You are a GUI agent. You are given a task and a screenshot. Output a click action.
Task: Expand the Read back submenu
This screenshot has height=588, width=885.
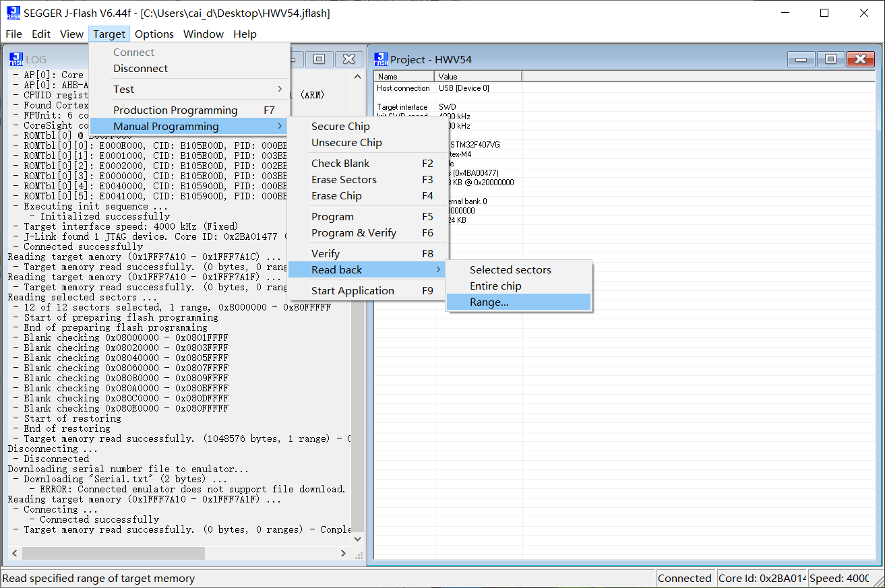click(x=366, y=270)
